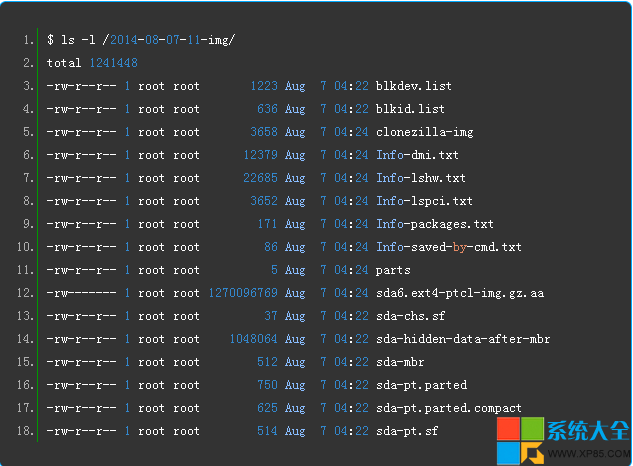This screenshot has width=633, height=466.
Task: Select the sda-mbr filename
Action: coord(400,362)
